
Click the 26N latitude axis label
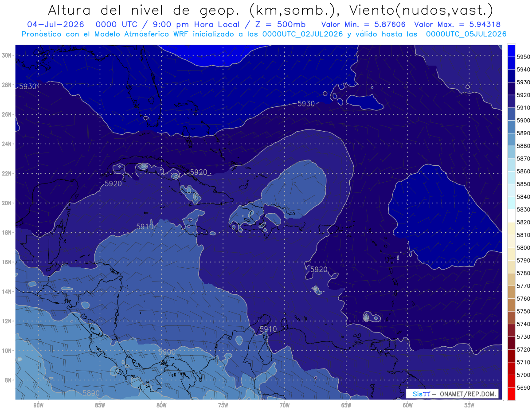(7, 114)
